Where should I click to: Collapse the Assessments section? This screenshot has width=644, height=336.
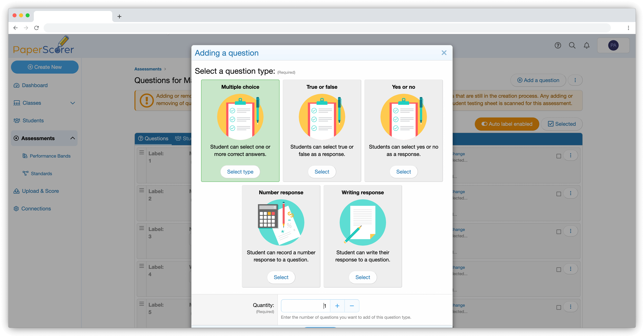point(73,138)
